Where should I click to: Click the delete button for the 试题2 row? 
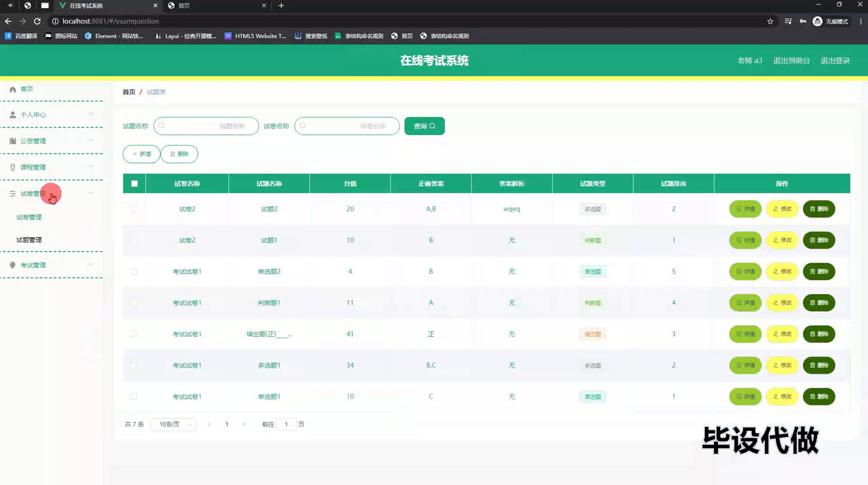[819, 209]
